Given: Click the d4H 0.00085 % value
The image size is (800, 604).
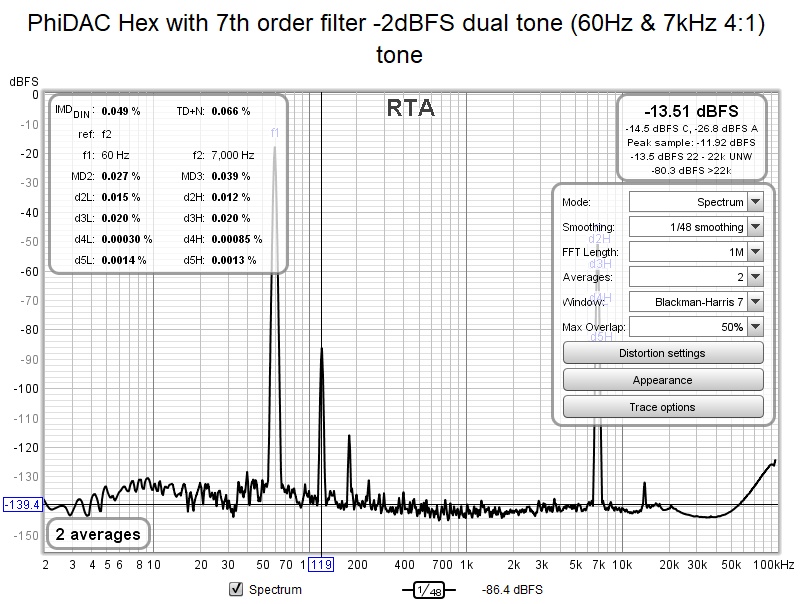Looking at the screenshot, I should [237, 239].
